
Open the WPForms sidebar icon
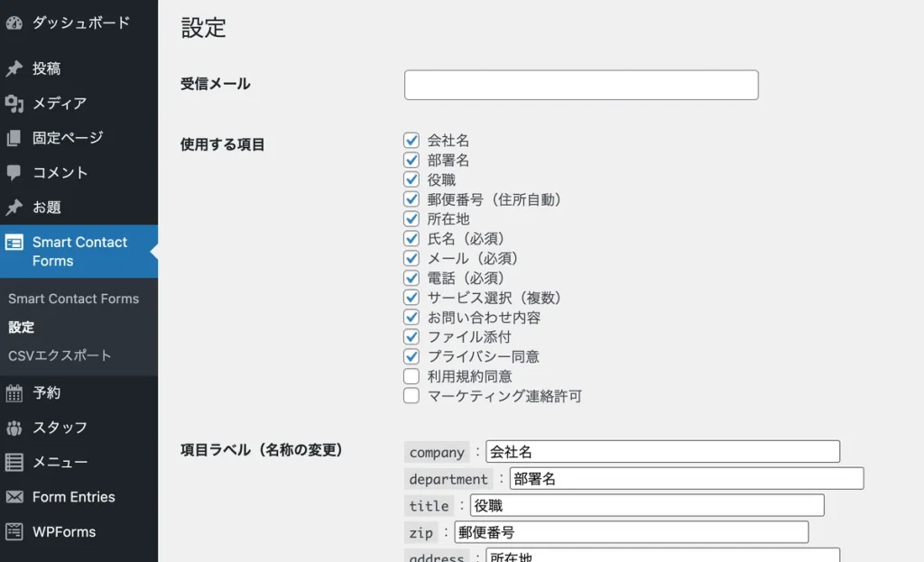coord(14,531)
